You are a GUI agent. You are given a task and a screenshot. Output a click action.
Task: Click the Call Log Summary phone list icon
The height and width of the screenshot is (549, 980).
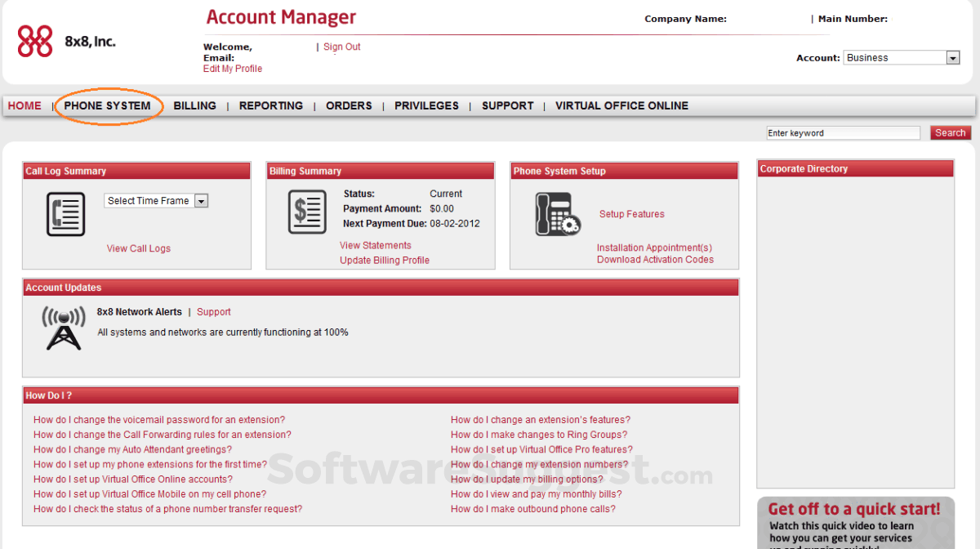(x=65, y=216)
